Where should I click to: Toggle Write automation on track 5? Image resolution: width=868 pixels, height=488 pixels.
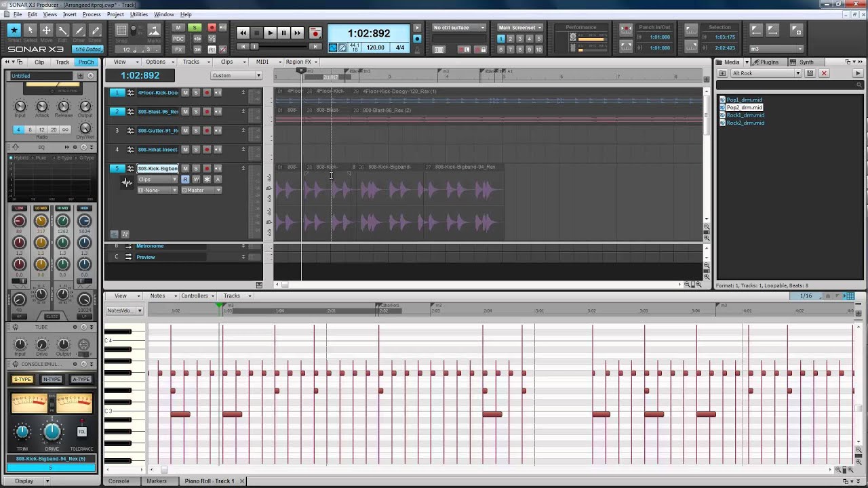(196, 180)
